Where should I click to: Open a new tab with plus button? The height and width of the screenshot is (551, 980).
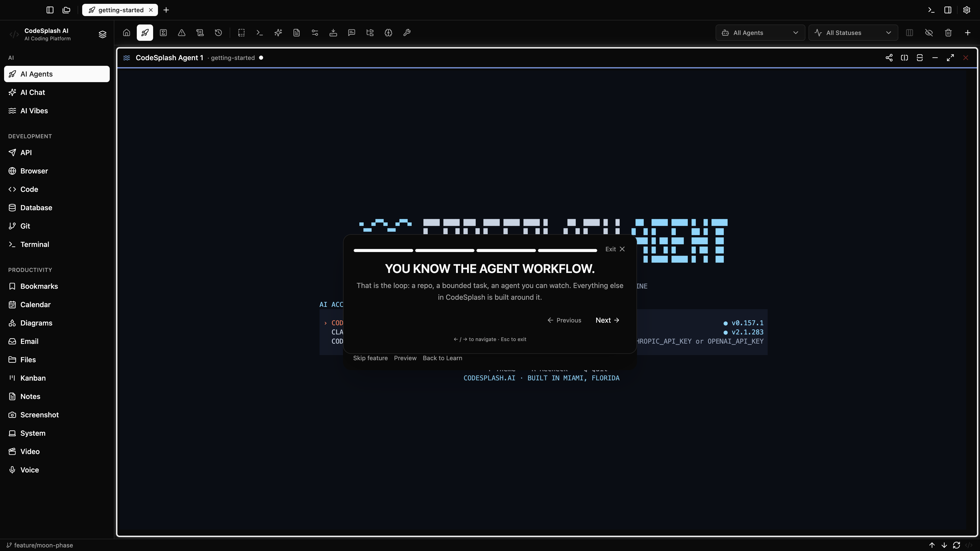tap(166, 10)
